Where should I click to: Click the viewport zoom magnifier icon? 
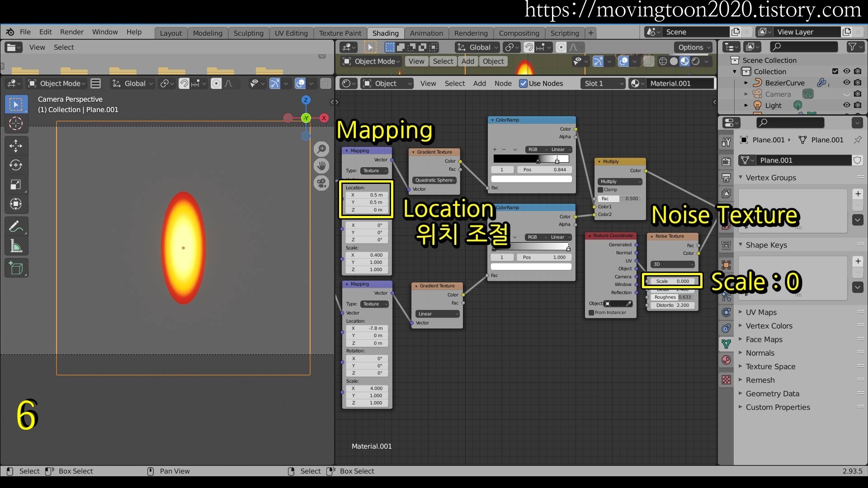[x=321, y=148]
